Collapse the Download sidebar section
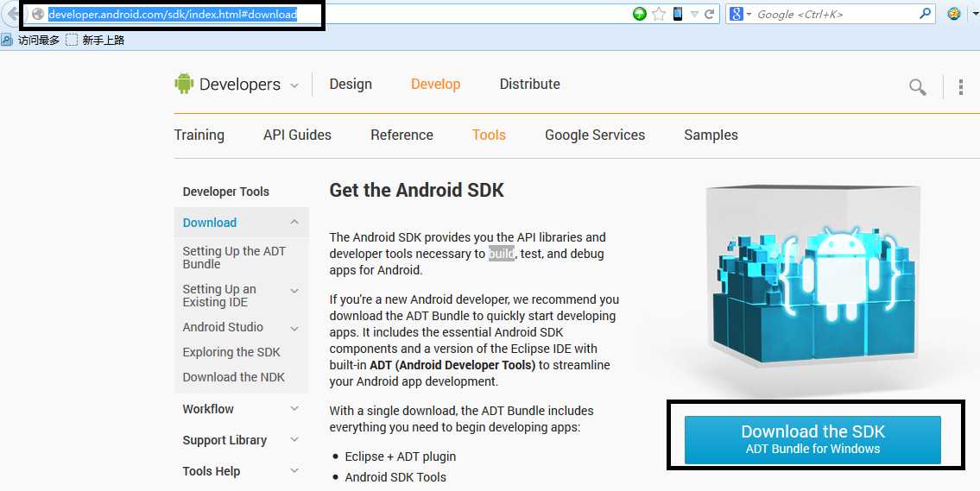Viewport: 980px width, 491px height. [294, 223]
